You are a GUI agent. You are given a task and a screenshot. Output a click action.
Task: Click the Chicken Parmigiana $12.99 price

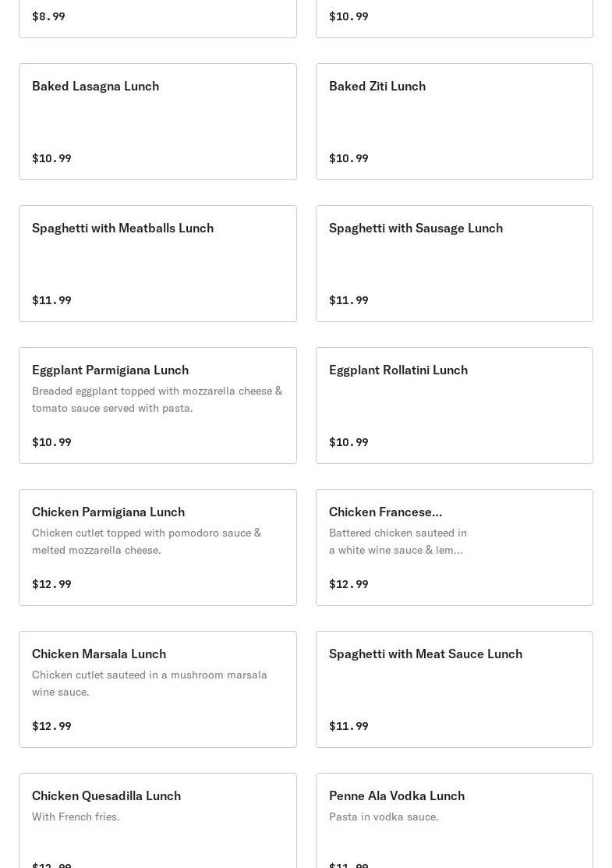(x=51, y=584)
